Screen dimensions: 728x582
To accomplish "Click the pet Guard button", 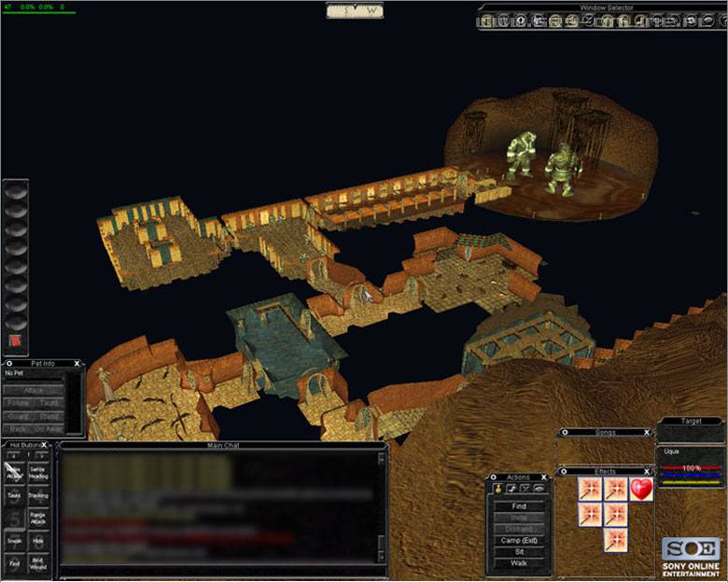I will [18, 416].
